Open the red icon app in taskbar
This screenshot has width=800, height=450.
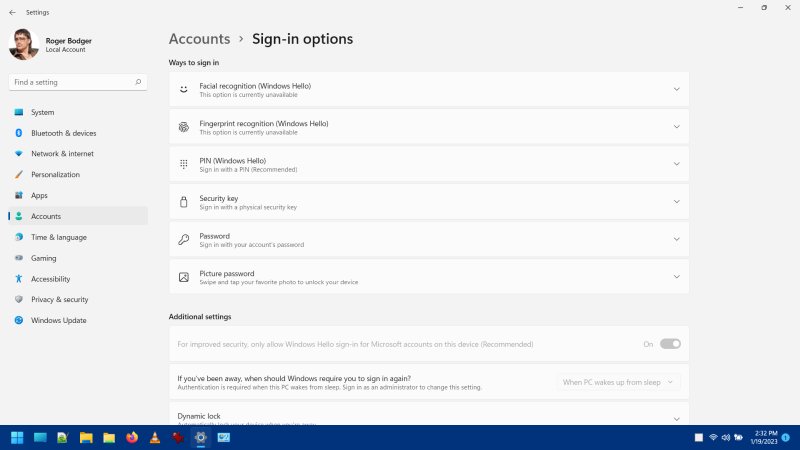point(178,438)
